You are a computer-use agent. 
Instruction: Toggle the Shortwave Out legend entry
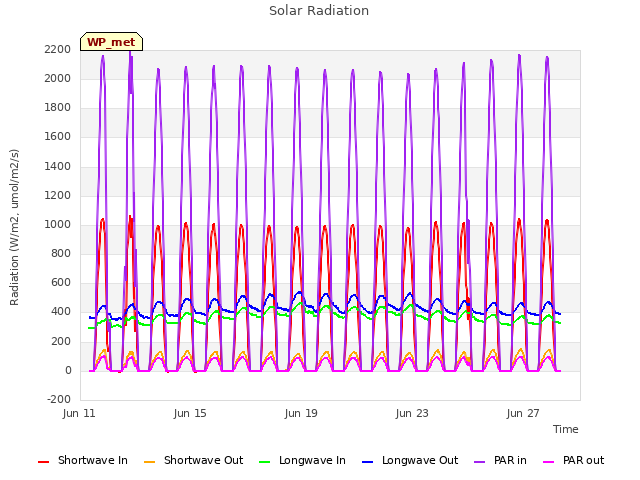pos(193,460)
